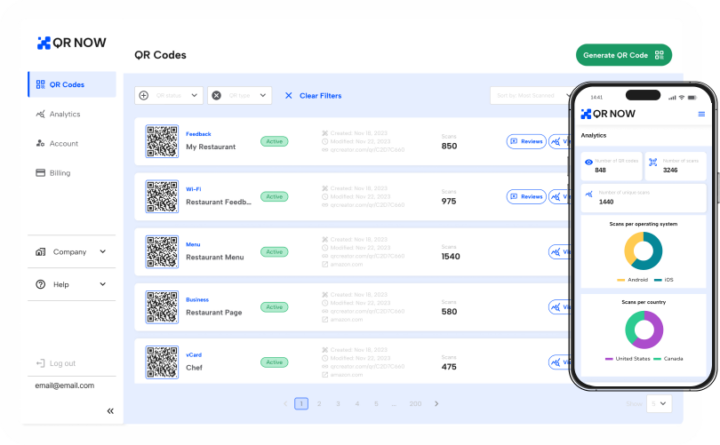Click the QR Codes page heading
Screen dimensions: 720x445
click(x=160, y=55)
